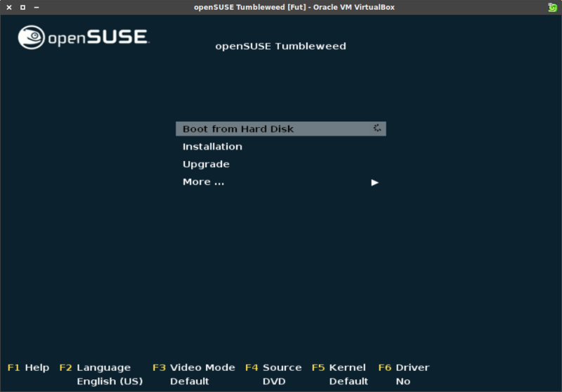Open the More ... submenu entry
Screen dimensions: 562x392
[x=203, y=182]
